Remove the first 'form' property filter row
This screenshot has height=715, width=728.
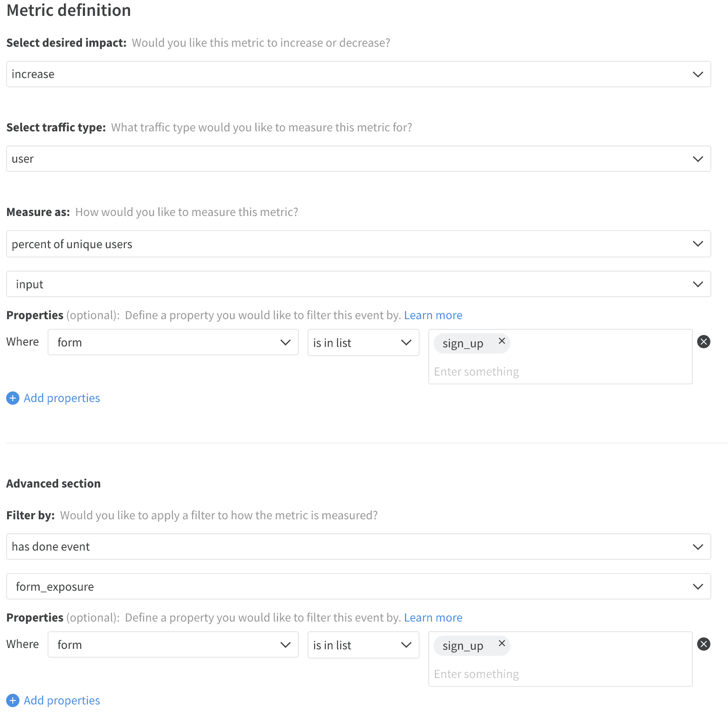pyautogui.click(x=704, y=342)
